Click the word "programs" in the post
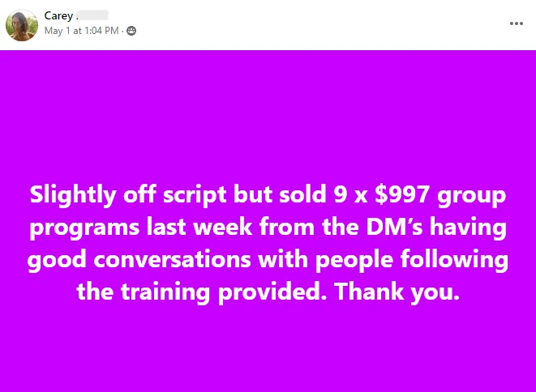The height and width of the screenshot is (392, 536). pyautogui.click(x=84, y=228)
